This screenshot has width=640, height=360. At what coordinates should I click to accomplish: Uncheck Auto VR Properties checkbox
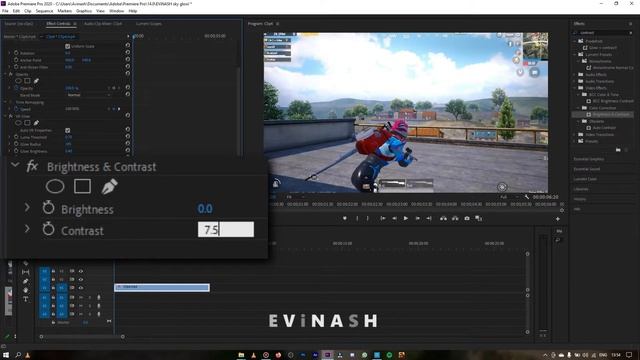coord(68,130)
